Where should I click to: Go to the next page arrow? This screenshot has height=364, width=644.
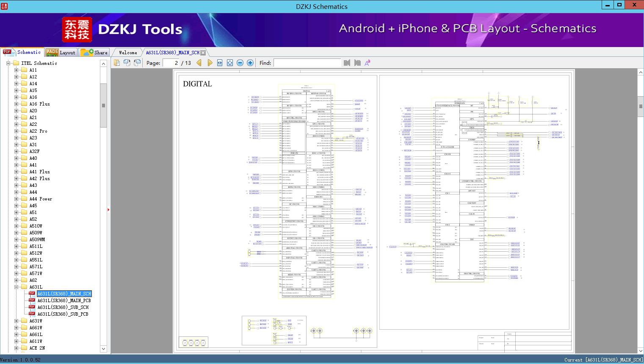click(210, 63)
